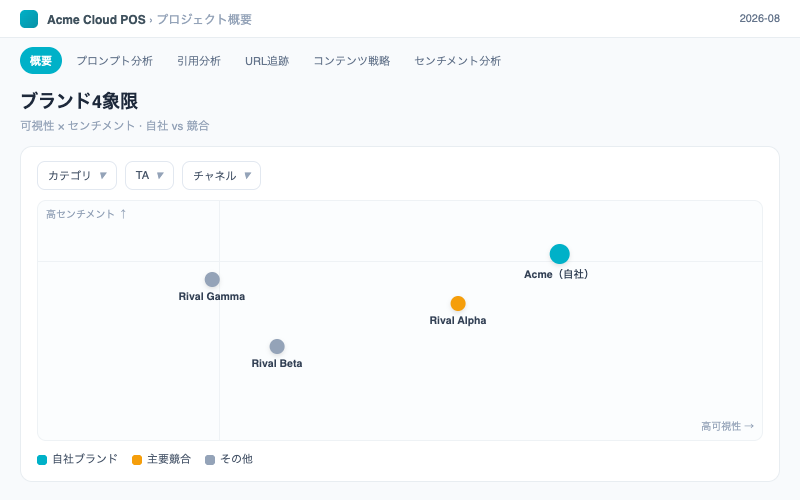Click the ブランド4象限 heading
The height and width of the screenshot is (500, 800).
(x=79, y=101)
